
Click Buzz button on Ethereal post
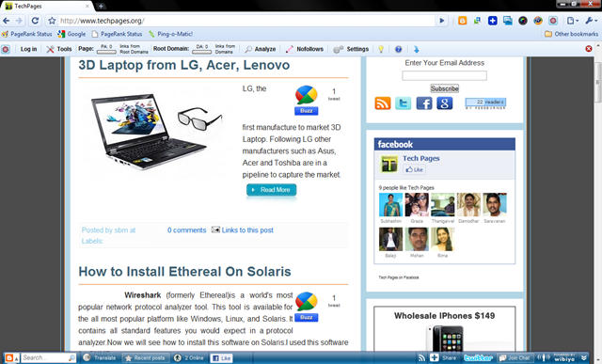pos(307,317)
